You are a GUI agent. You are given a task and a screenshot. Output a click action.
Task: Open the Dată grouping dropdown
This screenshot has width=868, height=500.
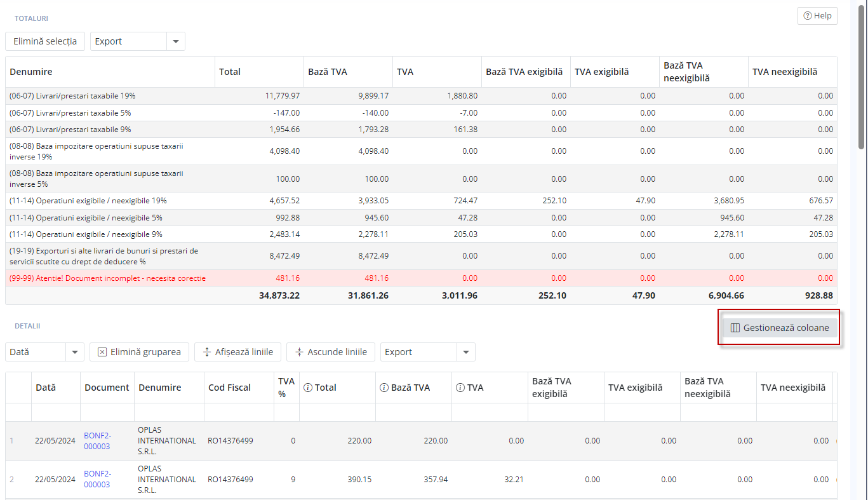75,352
